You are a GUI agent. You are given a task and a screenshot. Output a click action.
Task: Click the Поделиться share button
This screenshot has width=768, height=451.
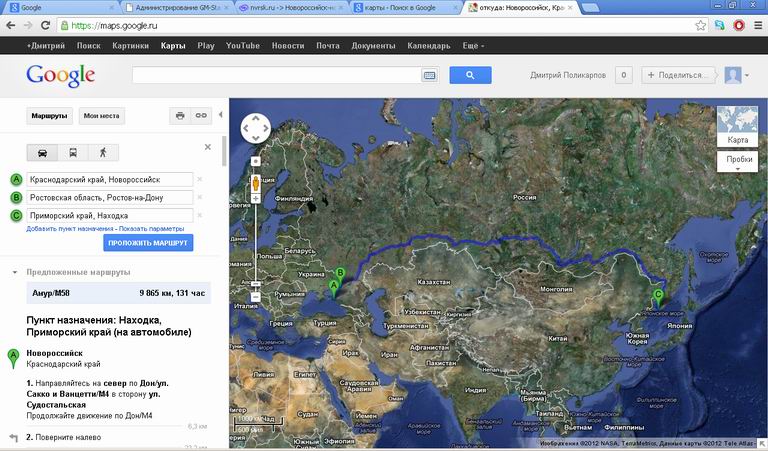(678, 75)
